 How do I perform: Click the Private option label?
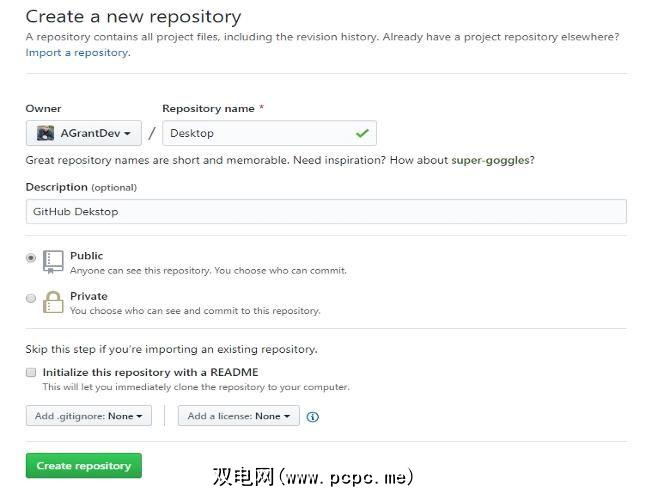tap(88, 296)
